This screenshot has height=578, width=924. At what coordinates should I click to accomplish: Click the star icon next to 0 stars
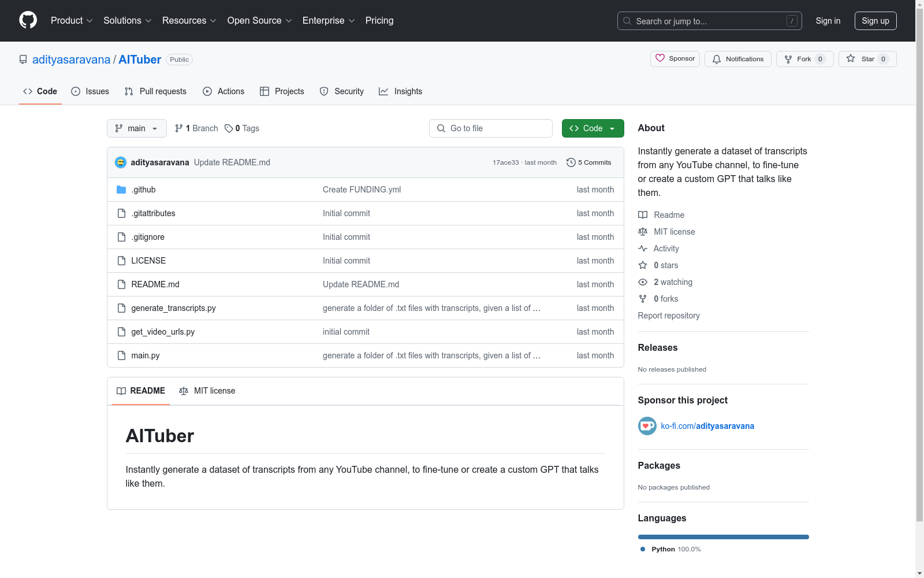643,265
